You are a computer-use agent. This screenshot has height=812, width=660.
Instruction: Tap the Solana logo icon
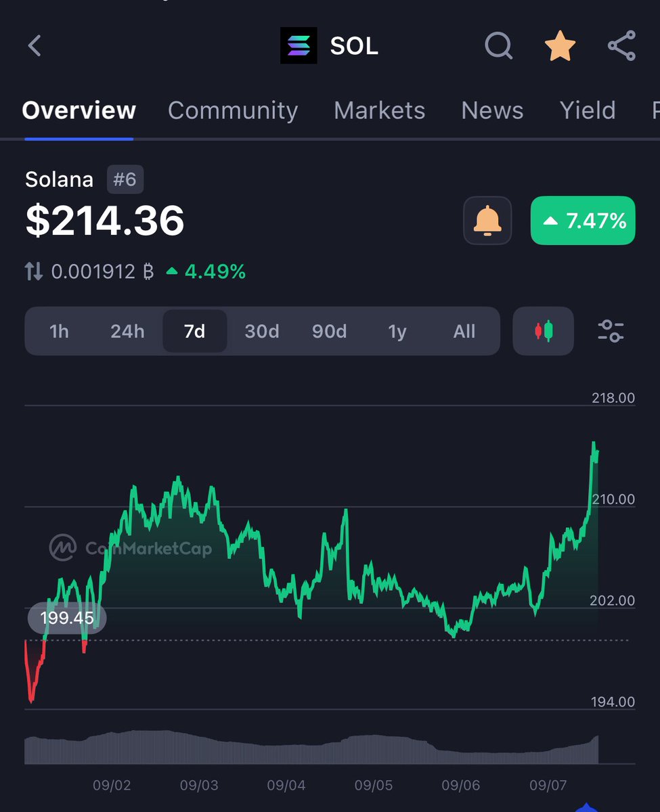(299, 46)
